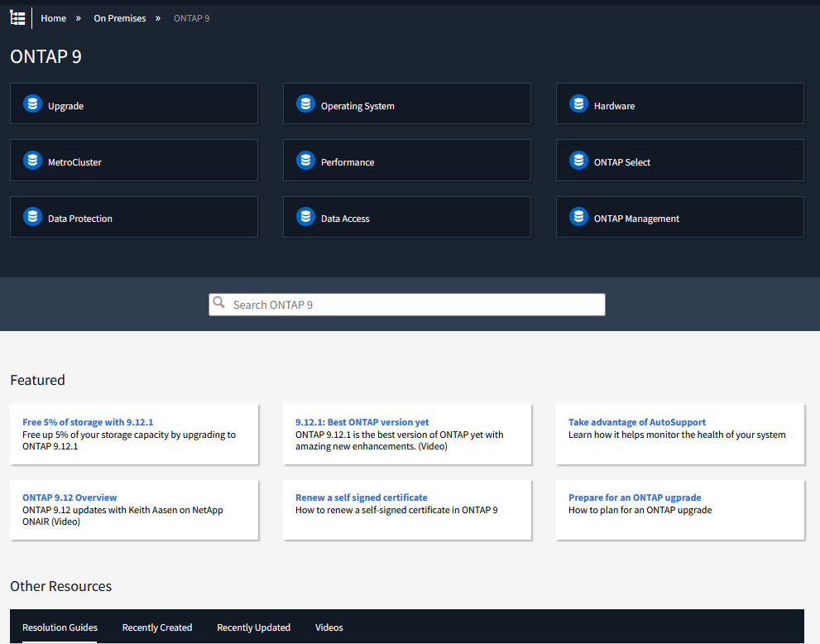Switch to the Recently Created tab
820x644 pixels.
coord(157,627)
